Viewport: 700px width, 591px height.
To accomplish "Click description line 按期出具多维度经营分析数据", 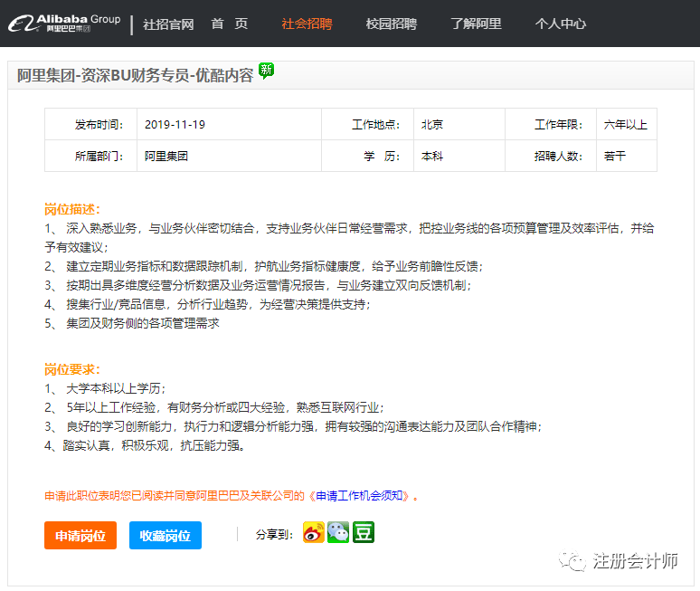I will [x=258, y=285].
